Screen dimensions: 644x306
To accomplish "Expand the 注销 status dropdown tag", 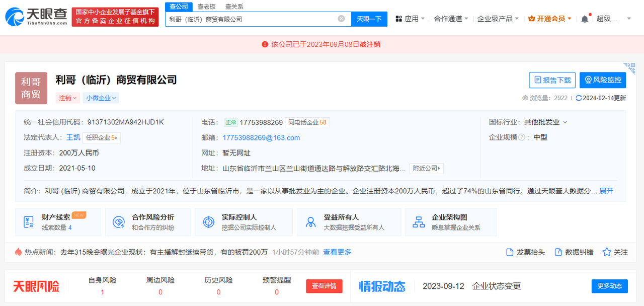I will [x=68, y=98].
